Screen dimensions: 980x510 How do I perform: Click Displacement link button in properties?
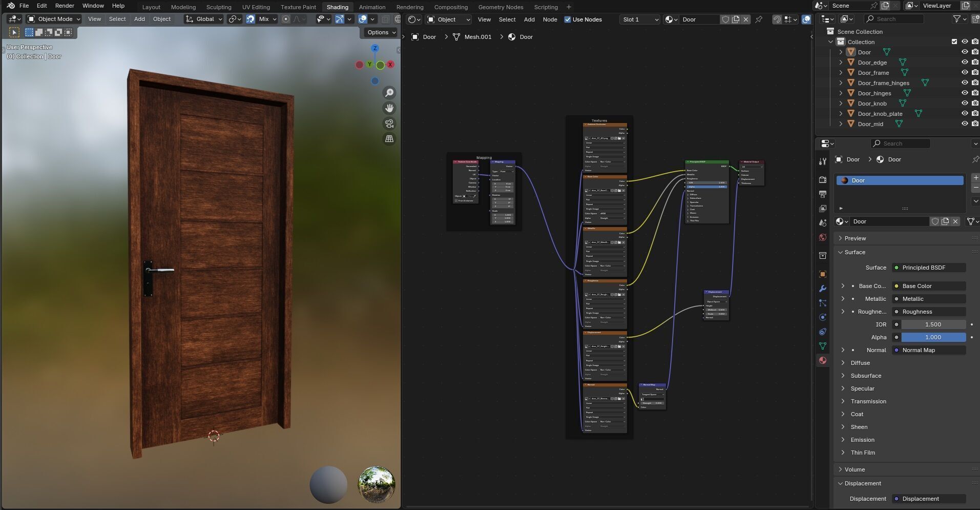pyautogui.click(x=929, y=499)
